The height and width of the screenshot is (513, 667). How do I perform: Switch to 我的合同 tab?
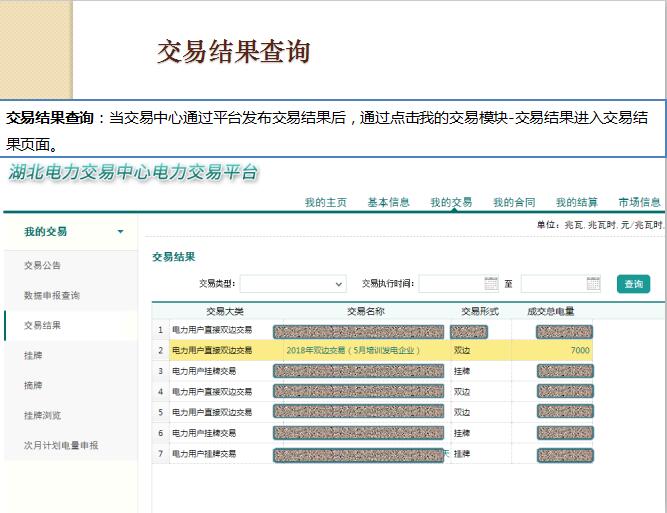pyautogui.click(x=513, y=202)
